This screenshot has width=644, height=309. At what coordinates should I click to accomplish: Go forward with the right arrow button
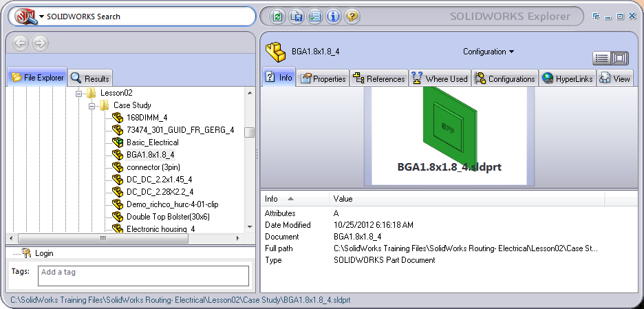click(40, 43)
